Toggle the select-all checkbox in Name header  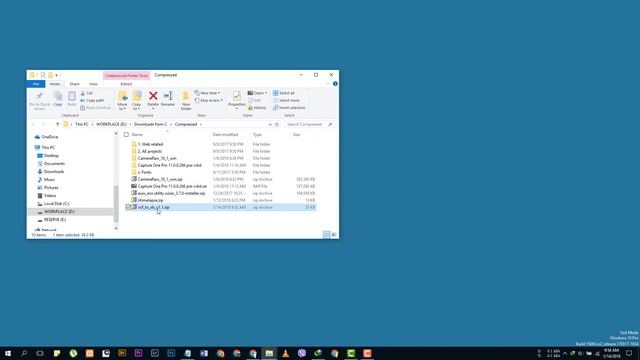(x=126, y=134)
